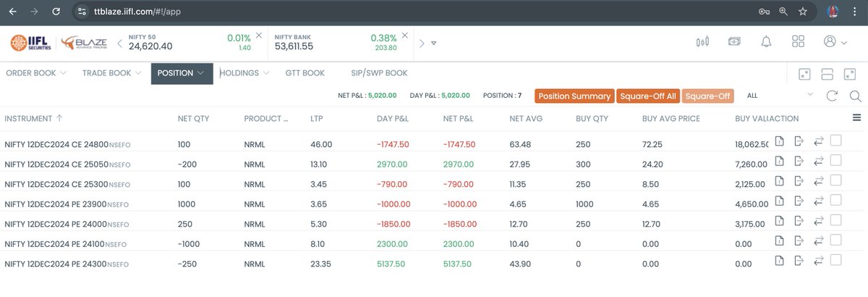This screenshot has width=868, height=297.
Task: Click the Square-Off All button
Action: pos(647,96)
